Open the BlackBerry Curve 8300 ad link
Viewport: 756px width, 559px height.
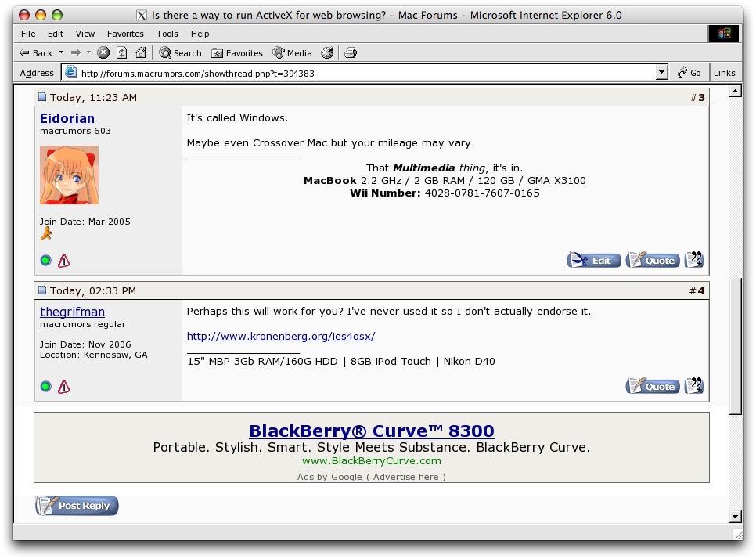point(372,431)
